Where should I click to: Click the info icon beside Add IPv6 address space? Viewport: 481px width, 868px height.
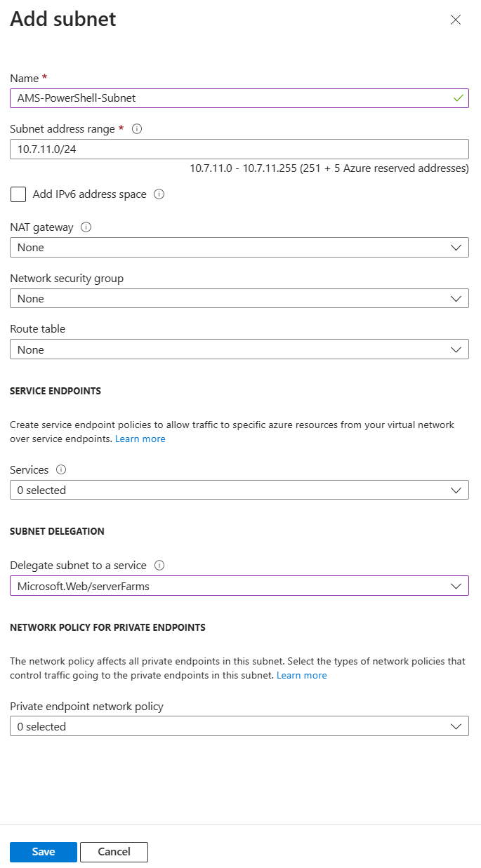(x=159, y=194)
